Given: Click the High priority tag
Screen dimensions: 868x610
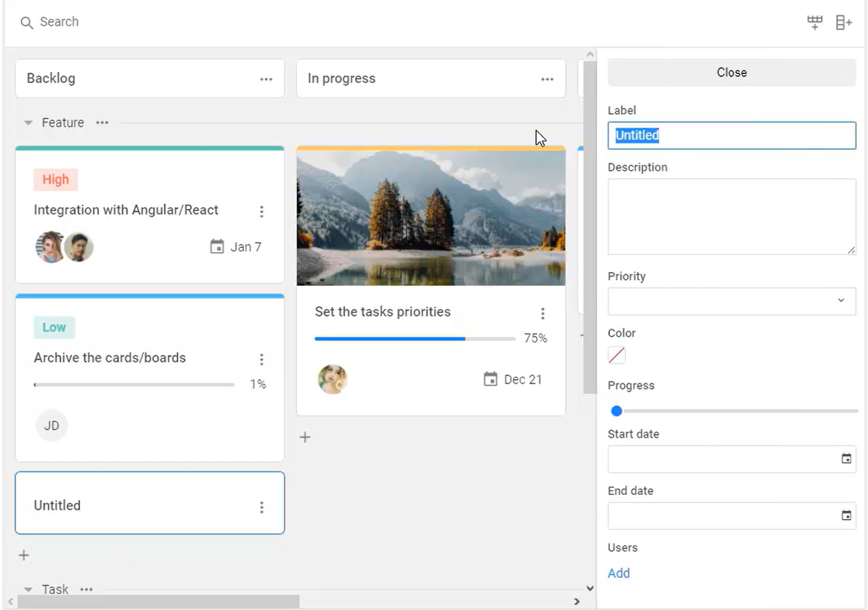Looking at the screenshot, I should coord(56,180).
